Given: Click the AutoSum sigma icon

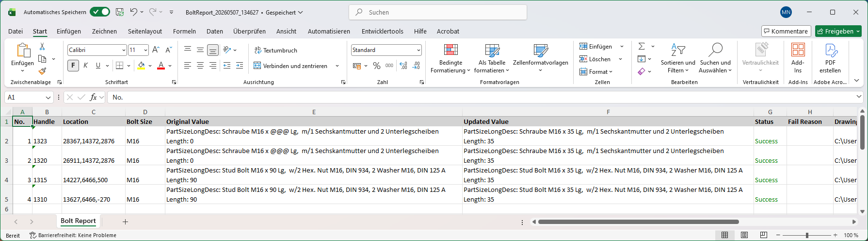Looking at the screenshot, I should pyautogui.click(x=642, y=46).
